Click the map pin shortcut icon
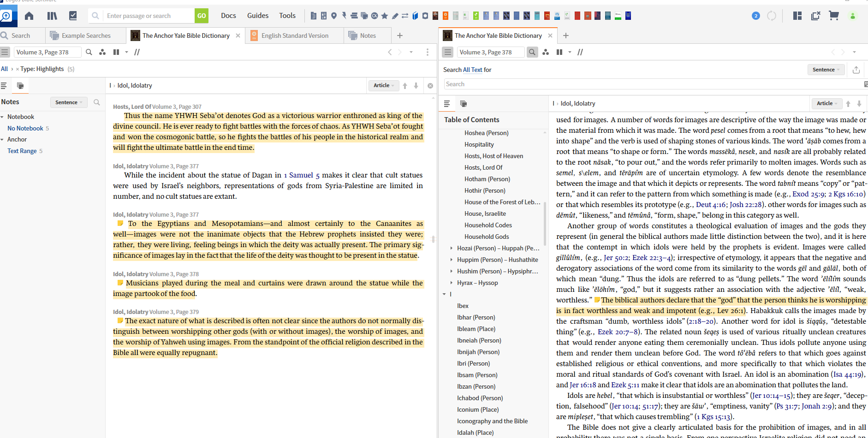 334,16
